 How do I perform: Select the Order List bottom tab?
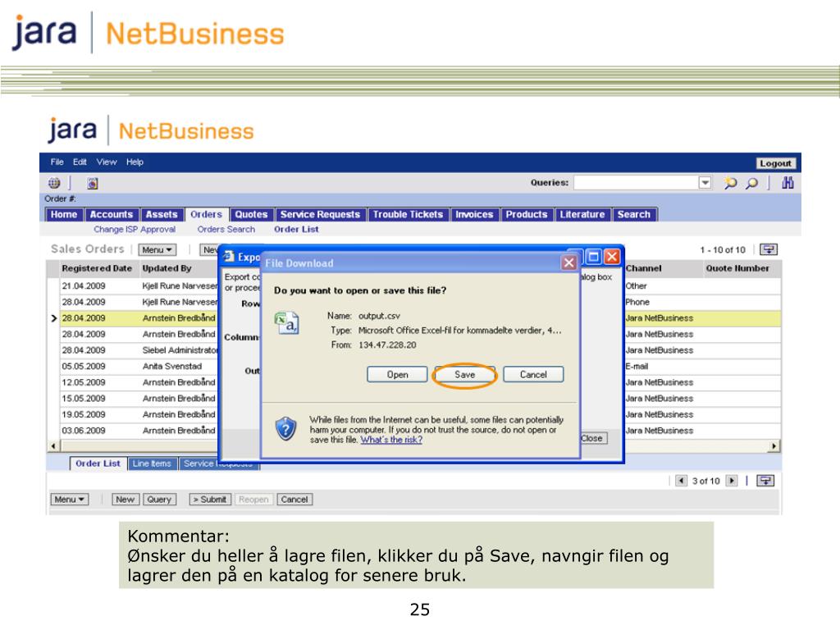(98, 463)
